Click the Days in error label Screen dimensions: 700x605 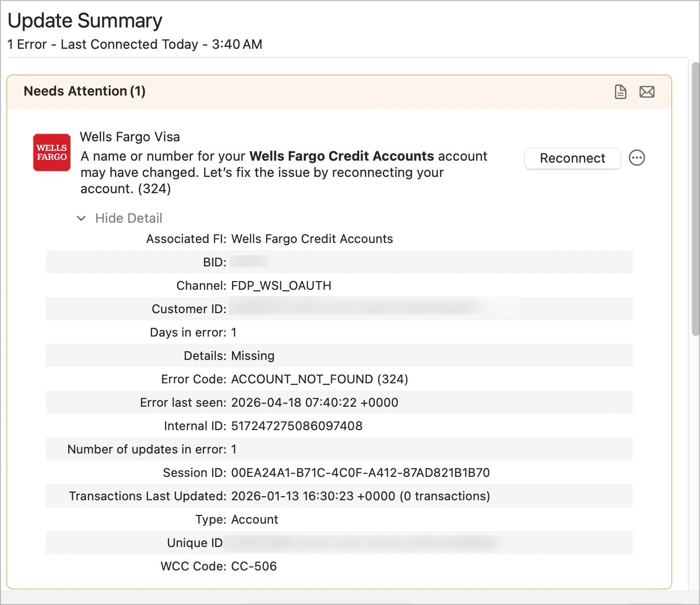[x=188, y=332]
